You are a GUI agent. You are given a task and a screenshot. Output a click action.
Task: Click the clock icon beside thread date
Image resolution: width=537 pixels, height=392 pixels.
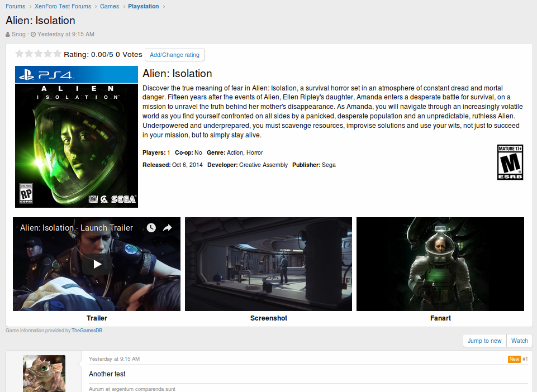click(33, 34)
